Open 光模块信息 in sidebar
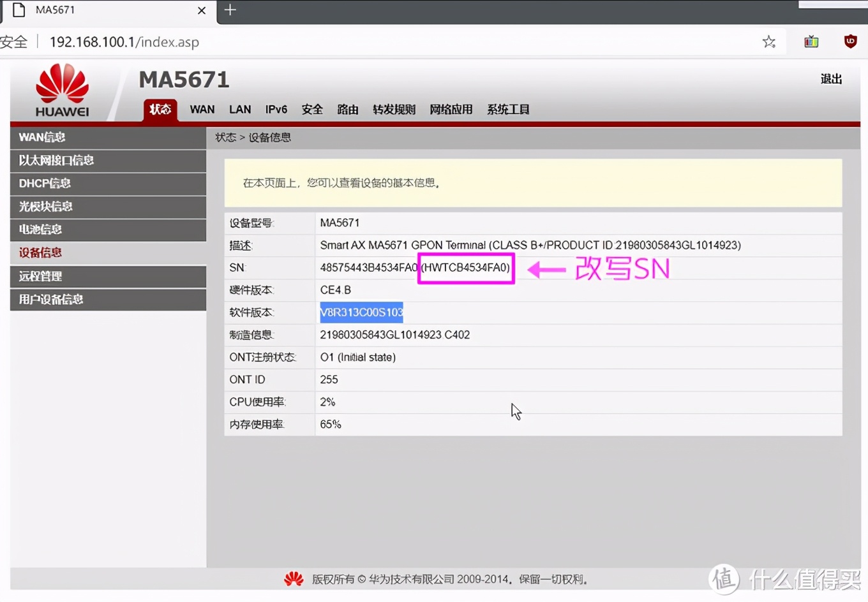Screen dimensions: 868x602 click(x=108, y=207)
